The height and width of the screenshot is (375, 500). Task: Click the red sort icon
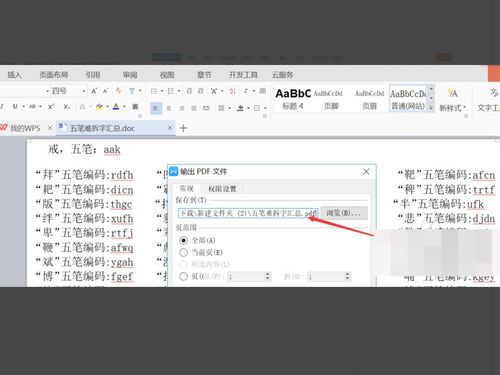tap(232, 91)
